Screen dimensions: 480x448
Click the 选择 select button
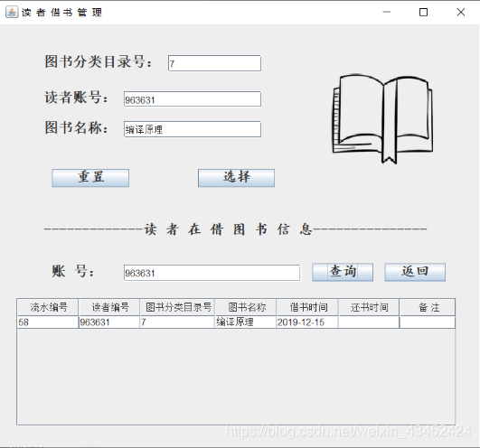[236, 178]
